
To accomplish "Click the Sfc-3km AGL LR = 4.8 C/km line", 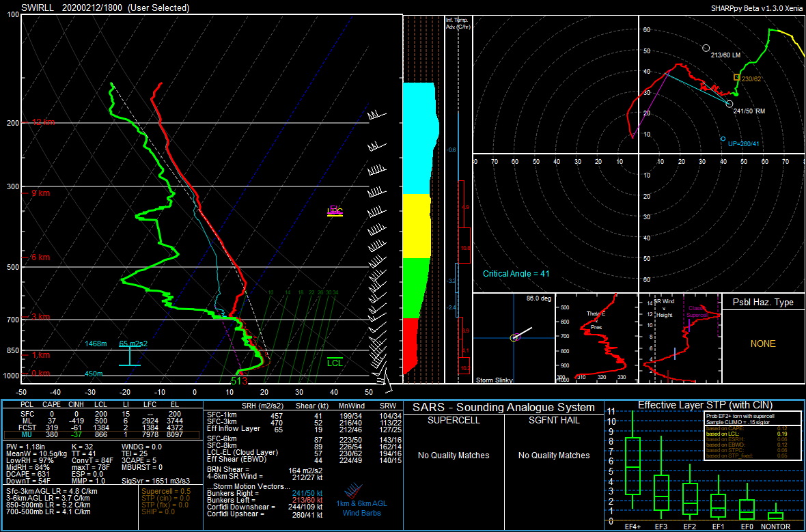I will (52, 492).
